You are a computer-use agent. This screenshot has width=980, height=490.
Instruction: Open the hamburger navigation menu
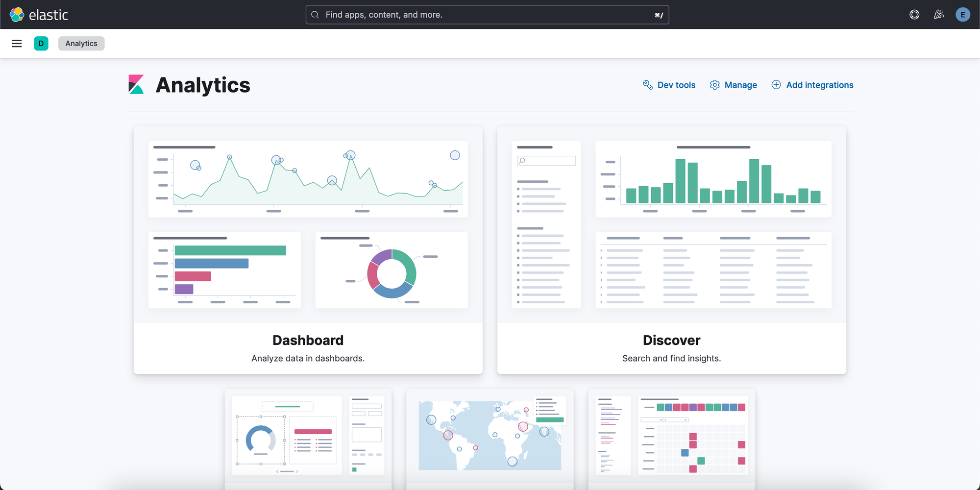tap(17, 44)
